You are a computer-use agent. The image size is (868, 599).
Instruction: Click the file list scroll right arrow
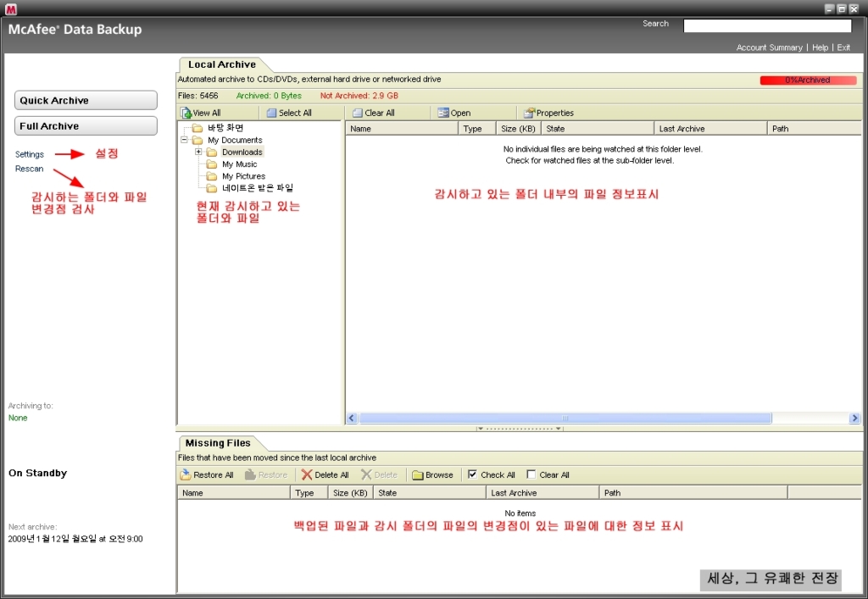click(854, 419)
